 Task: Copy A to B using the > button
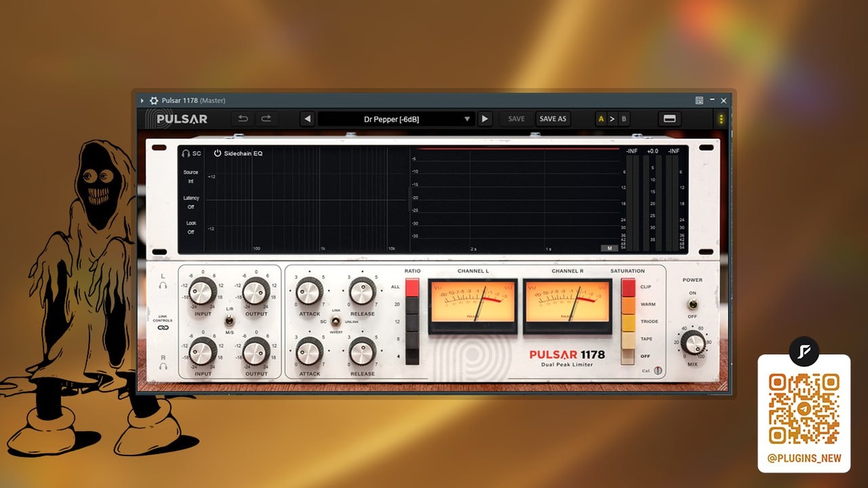pyautogui.click(x=612, y=119)
